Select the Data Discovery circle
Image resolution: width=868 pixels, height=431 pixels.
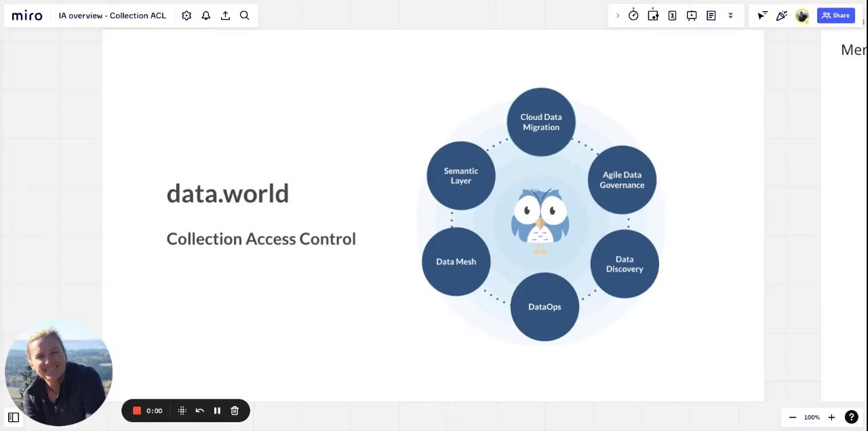click(625, 264)
